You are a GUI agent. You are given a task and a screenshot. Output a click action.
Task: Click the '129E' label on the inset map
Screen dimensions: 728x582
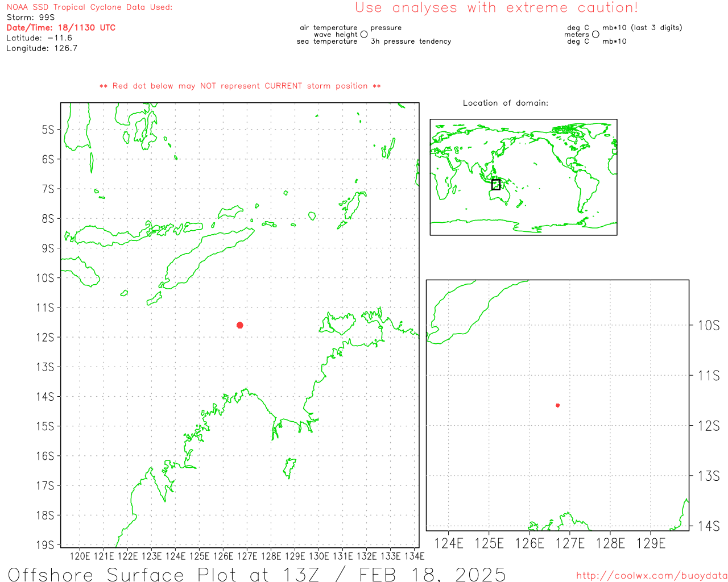pyautogui.click(x=651, y=543)
